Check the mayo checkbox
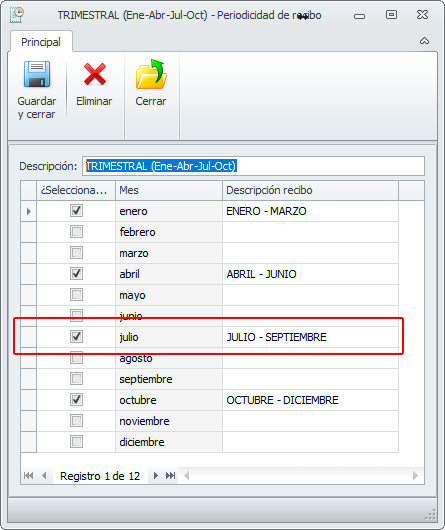445x530 pixels. (x=76, y=295)
